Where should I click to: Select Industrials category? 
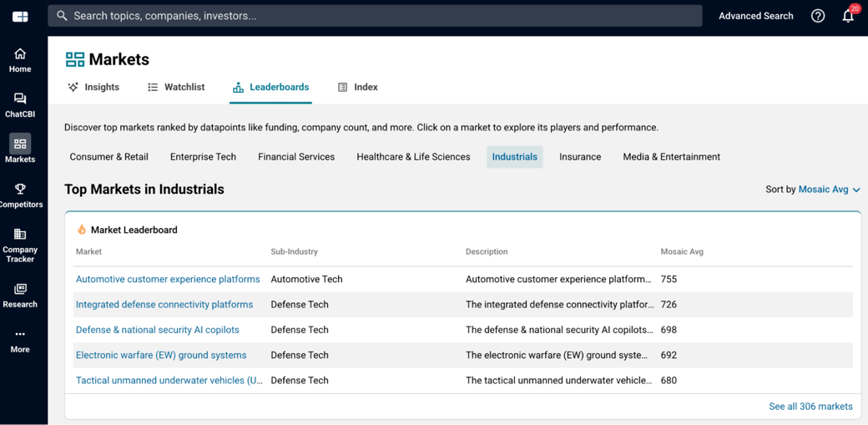point(515,157)
